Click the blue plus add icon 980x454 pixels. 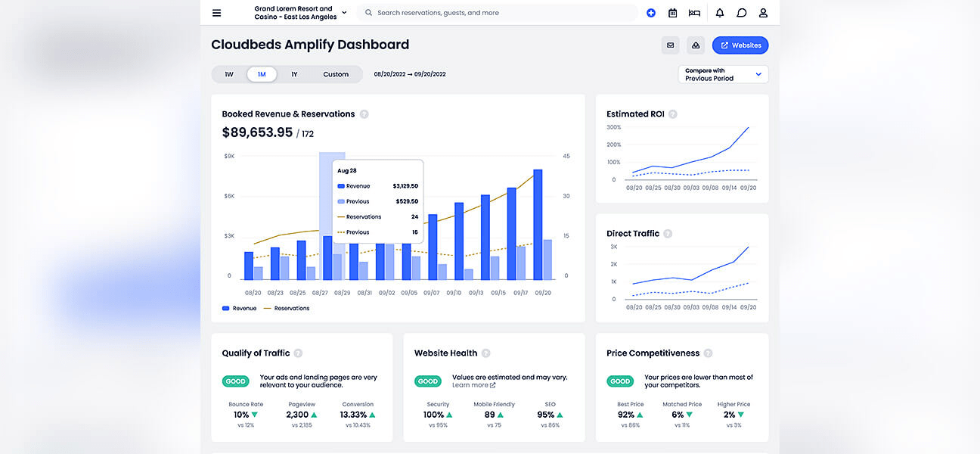[651, 13]
